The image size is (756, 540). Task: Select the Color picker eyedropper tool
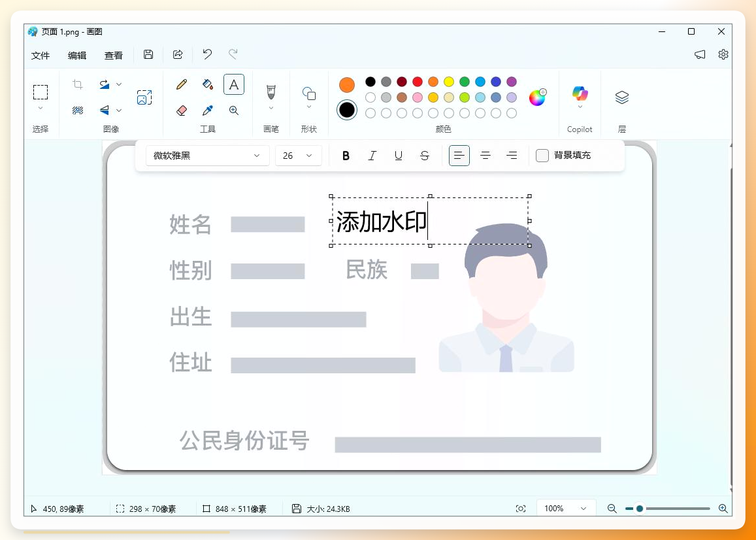[x=208, y=110]
